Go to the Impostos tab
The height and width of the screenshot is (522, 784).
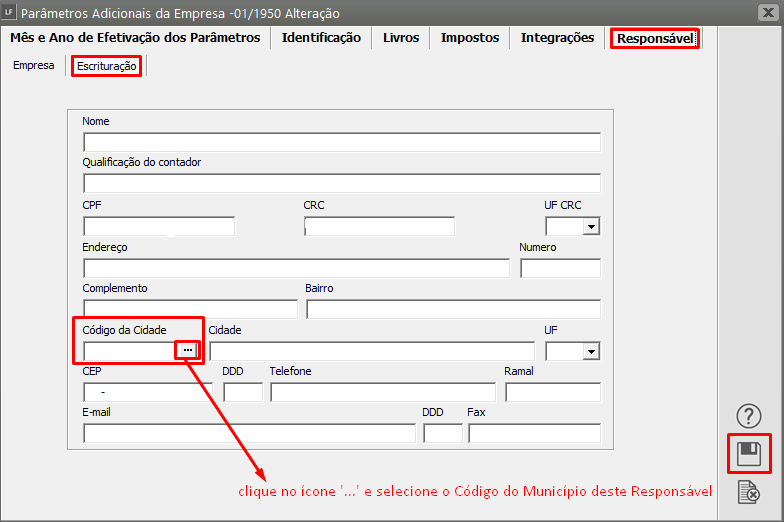470,38
